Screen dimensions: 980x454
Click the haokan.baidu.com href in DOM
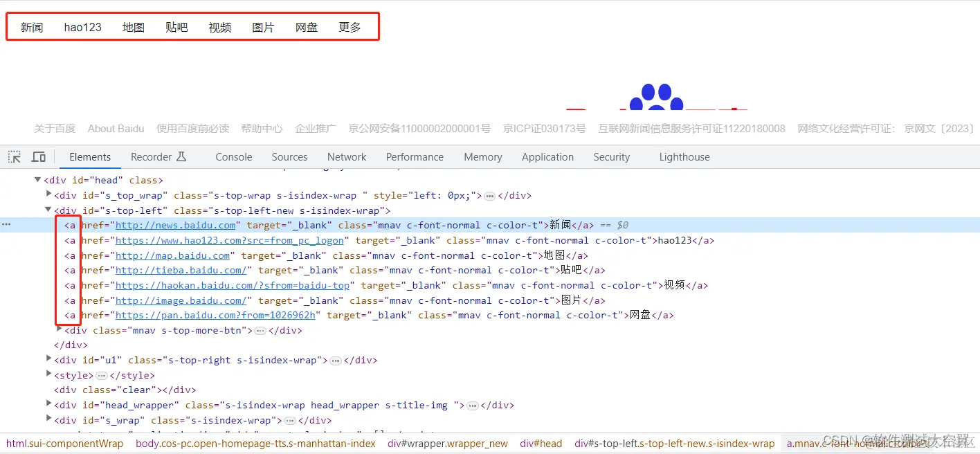pyautogui.click(x=233, y=285)
